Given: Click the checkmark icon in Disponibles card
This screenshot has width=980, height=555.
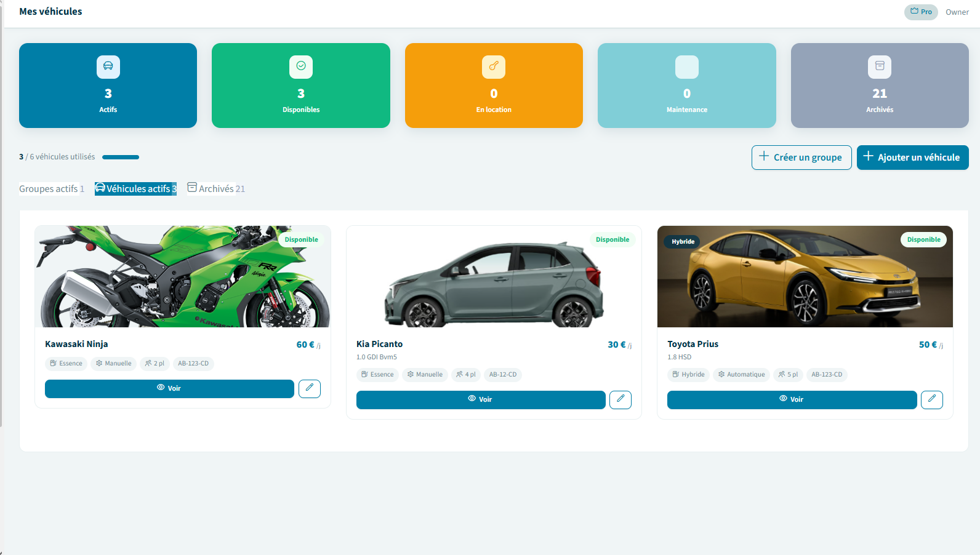Looking at the screenshot, I should point(301,66).
